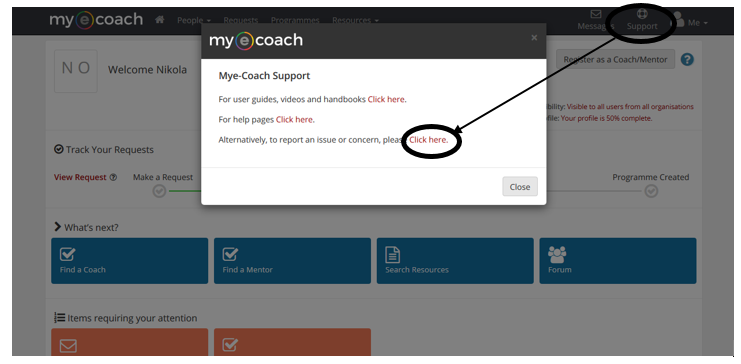Viewport: 741px width, 364px height.
Task: Click here link for help pages
Action: click(x=294, y=120)
